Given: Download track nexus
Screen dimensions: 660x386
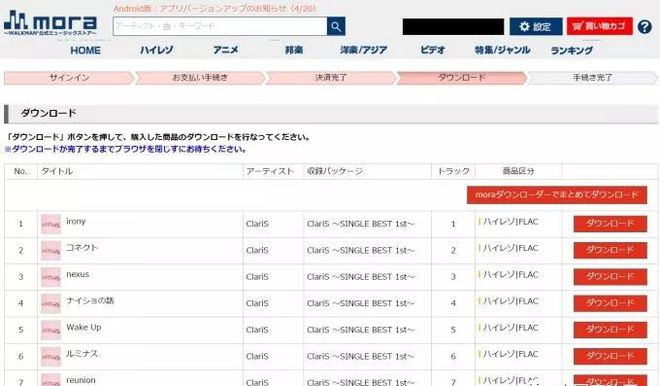Looking at the screenshot, I should click(610, 277).
